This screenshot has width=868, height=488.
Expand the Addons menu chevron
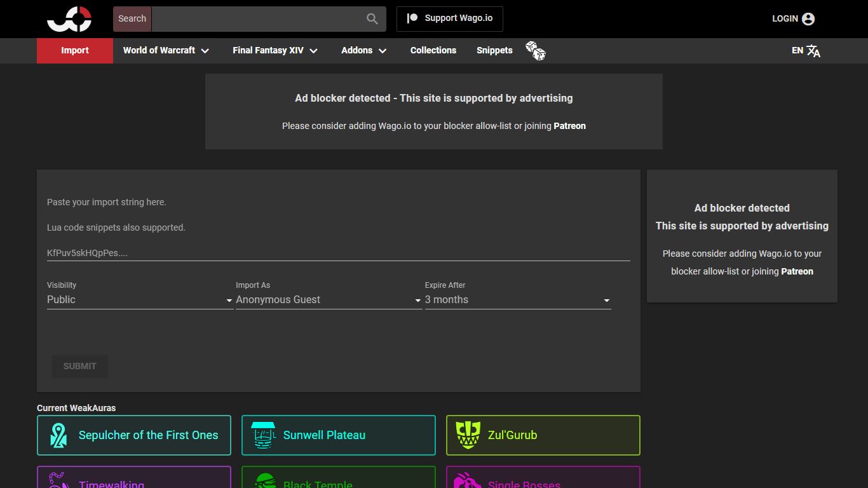[x=383, y=51]
